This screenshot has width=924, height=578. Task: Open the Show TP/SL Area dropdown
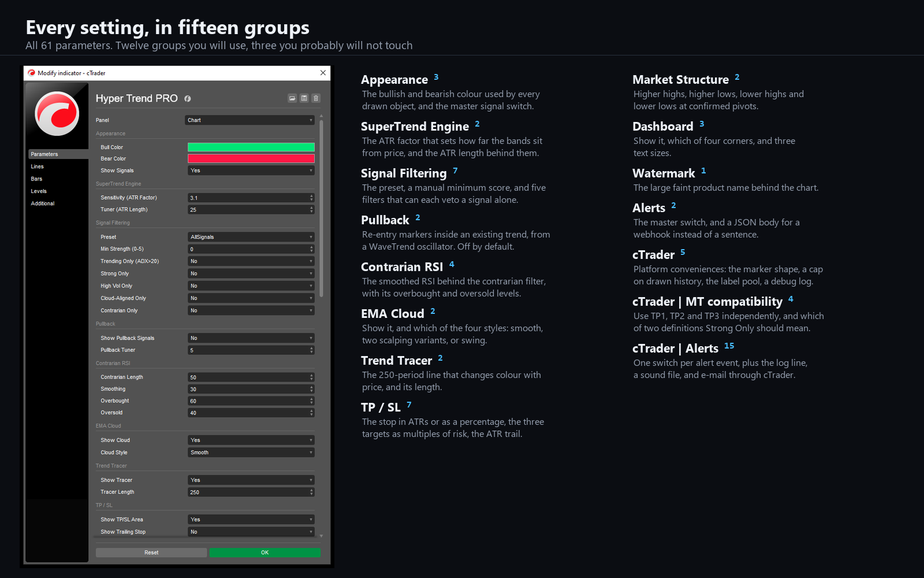click(251, 520)
